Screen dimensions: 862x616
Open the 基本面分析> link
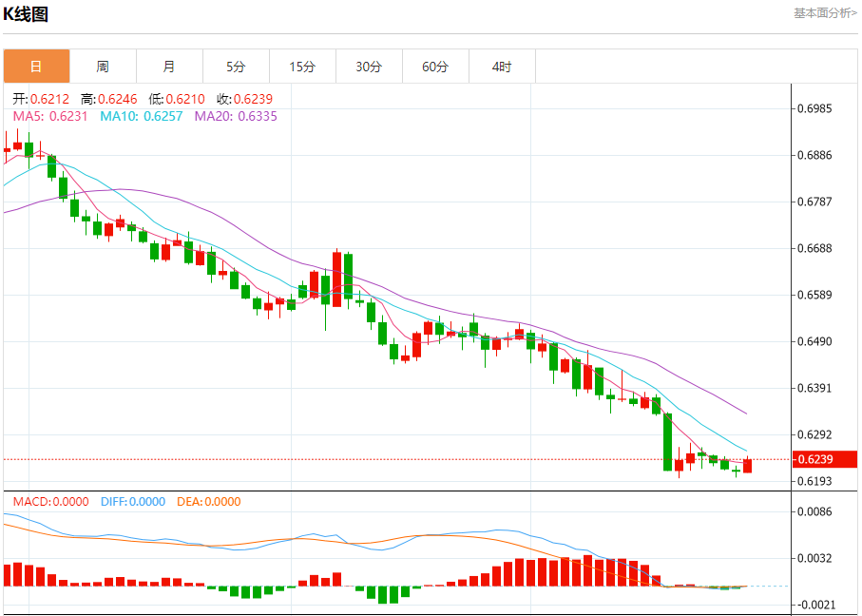point(825,13)
